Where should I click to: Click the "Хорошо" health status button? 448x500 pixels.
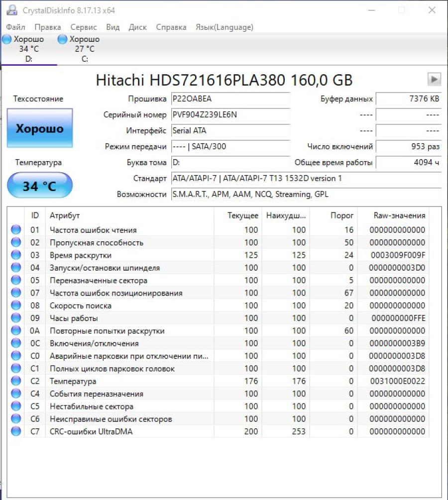point(39,128)
